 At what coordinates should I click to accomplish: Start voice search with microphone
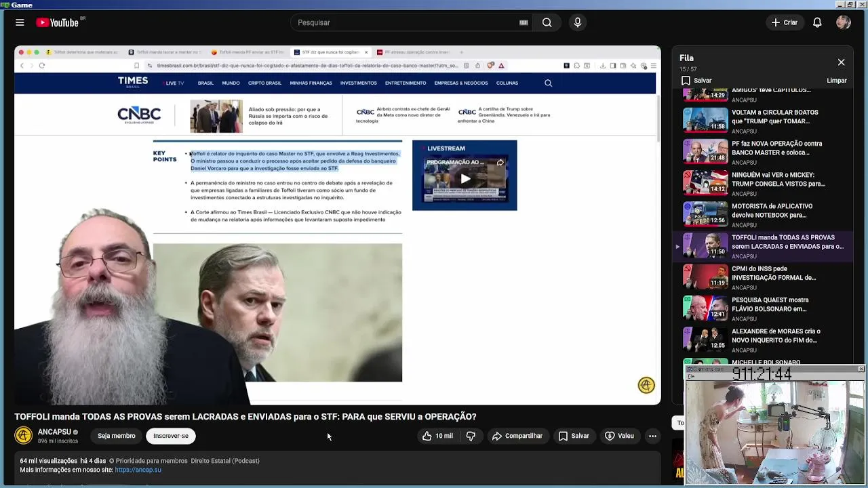578,22
